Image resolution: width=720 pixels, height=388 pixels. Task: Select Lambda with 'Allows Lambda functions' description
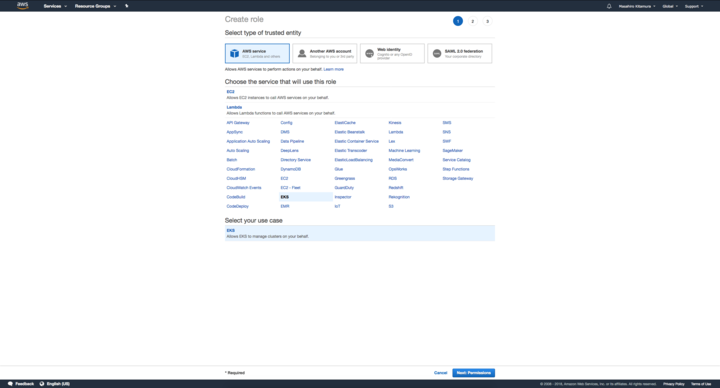pyautogui.click(x=360, y=110)
